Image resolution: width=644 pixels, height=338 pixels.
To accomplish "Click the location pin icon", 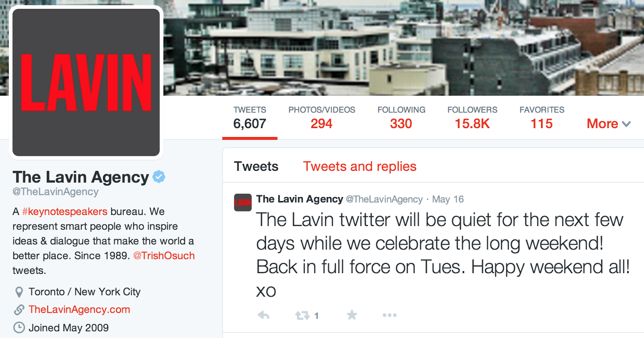I will 19,292.
